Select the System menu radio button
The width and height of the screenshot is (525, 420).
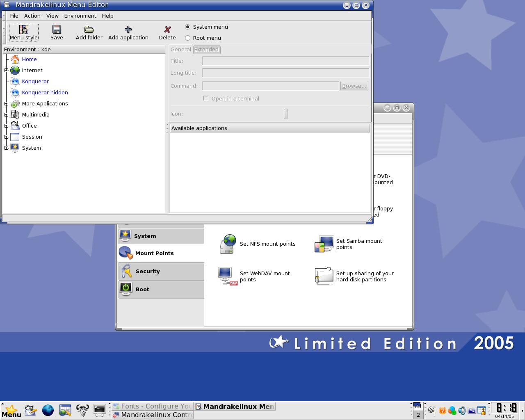pos(188,27)
